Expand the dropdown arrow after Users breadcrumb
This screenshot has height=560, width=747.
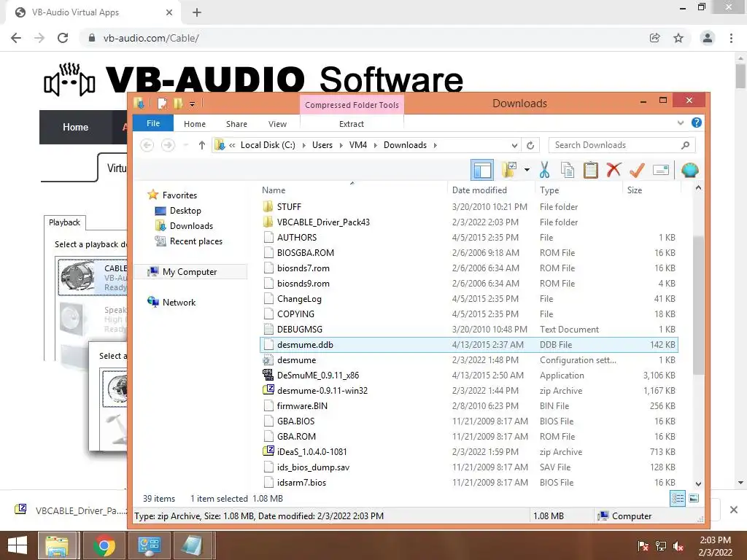click(341, 145)
